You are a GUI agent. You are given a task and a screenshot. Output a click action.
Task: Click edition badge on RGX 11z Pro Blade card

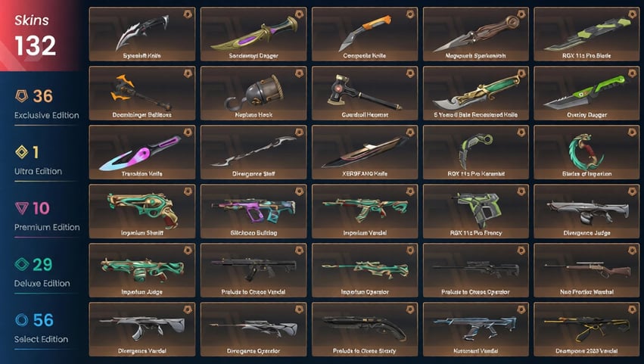click(632, 14)
